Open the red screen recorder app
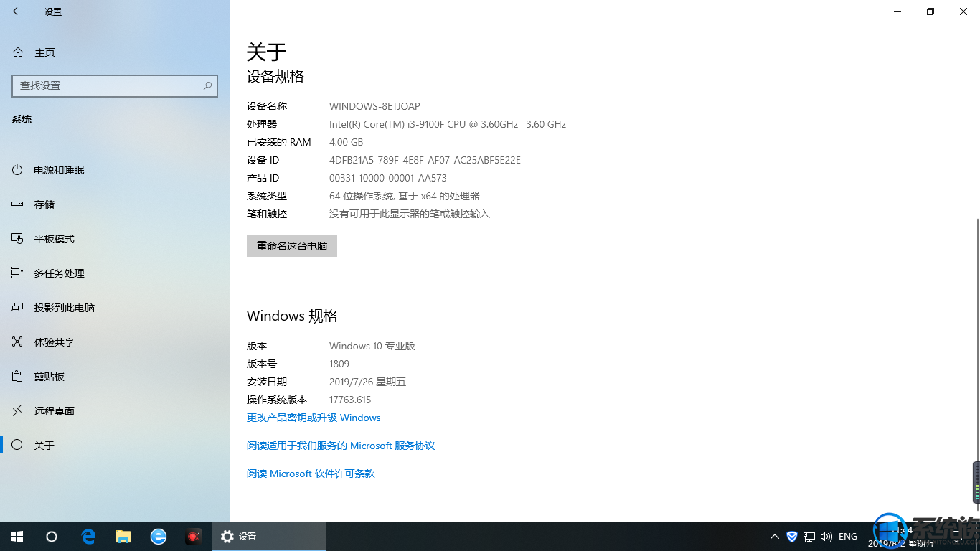The image size is (980, 551). [x=193, y=537]
